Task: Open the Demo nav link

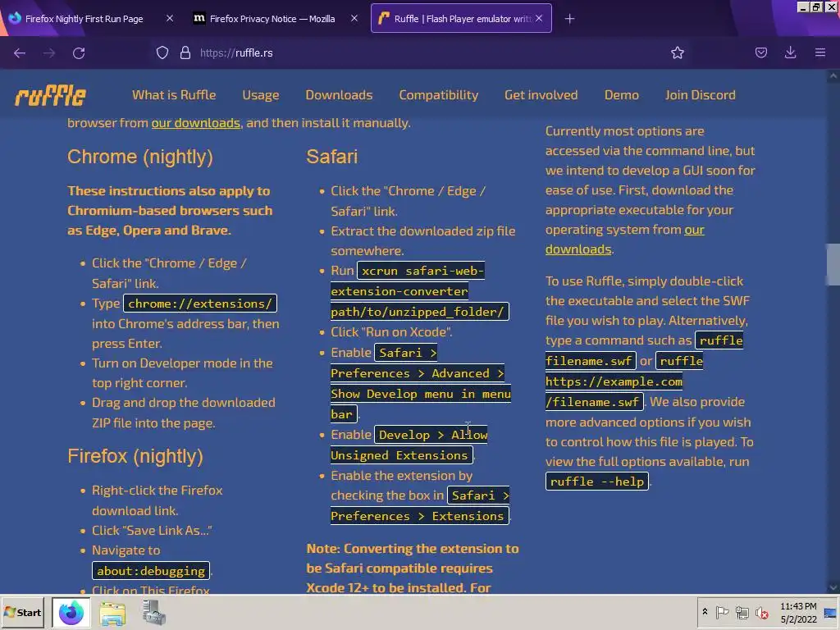Action: tap(622, 95)
